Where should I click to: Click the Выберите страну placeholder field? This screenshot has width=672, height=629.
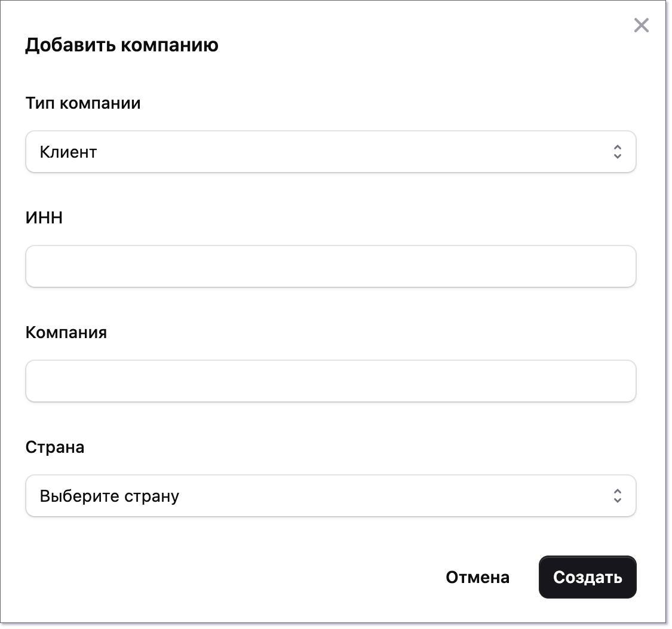pos(331,496)
